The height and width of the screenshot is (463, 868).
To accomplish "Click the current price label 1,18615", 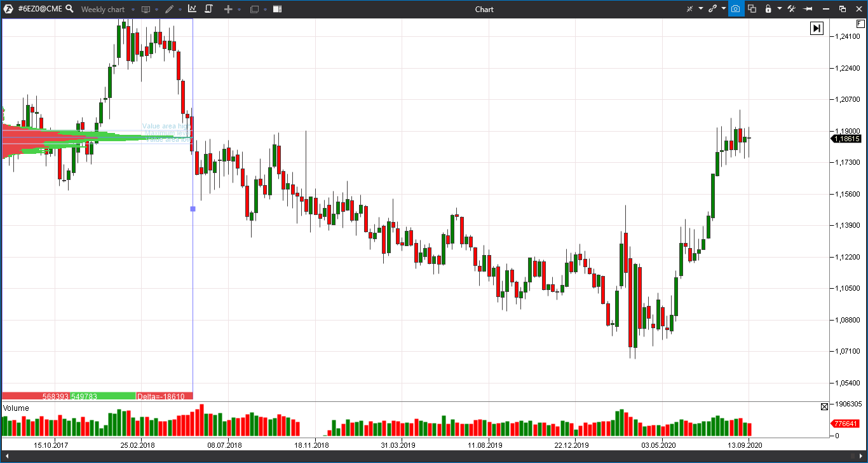I will coord(847,139).
